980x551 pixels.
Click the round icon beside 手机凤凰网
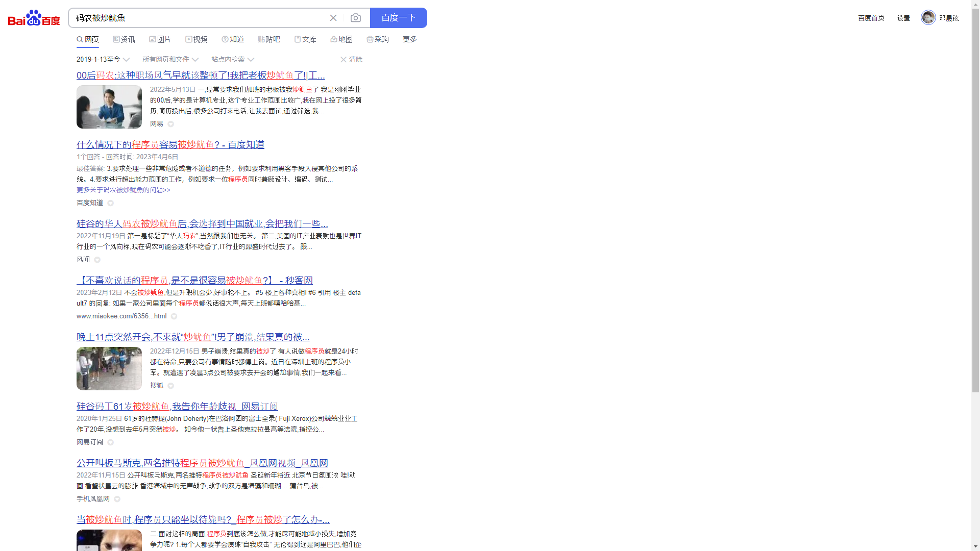point(117,499)
